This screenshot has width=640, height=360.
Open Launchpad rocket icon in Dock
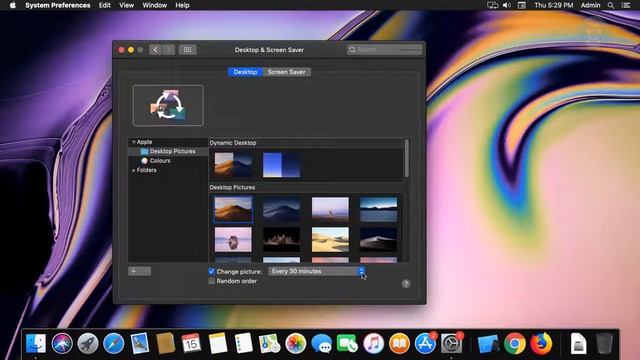click(88, 343)
